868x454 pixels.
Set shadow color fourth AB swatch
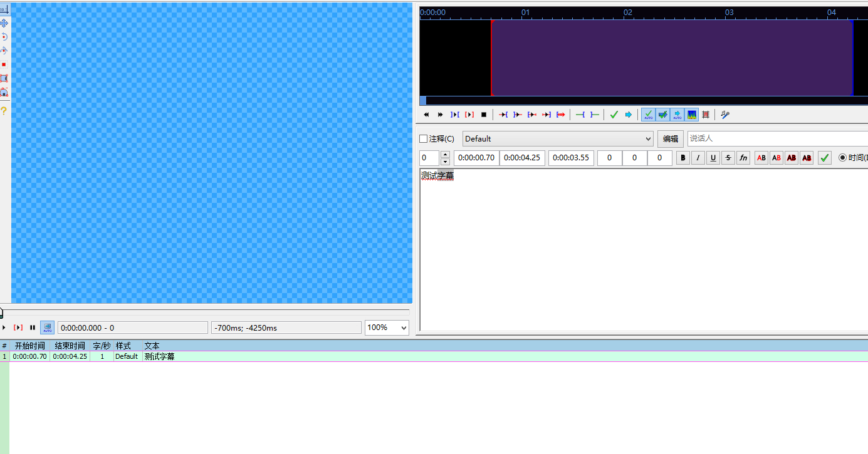(807, 158)
